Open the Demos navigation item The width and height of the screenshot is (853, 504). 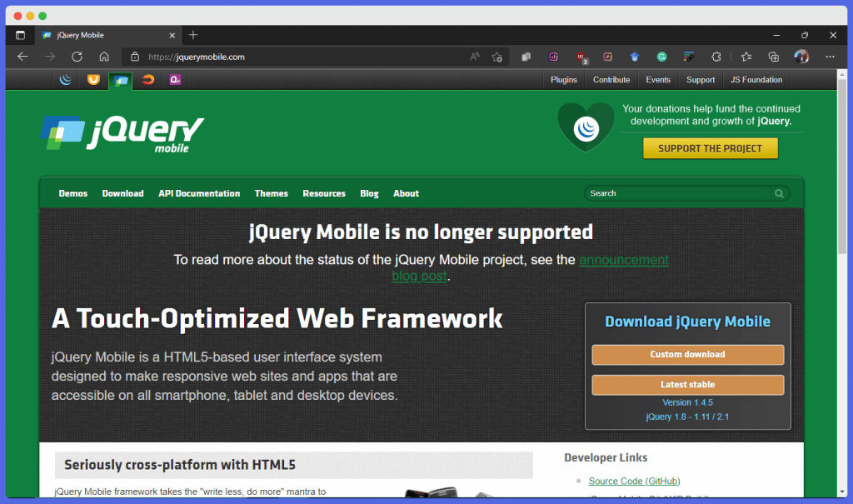coord(73,194)
